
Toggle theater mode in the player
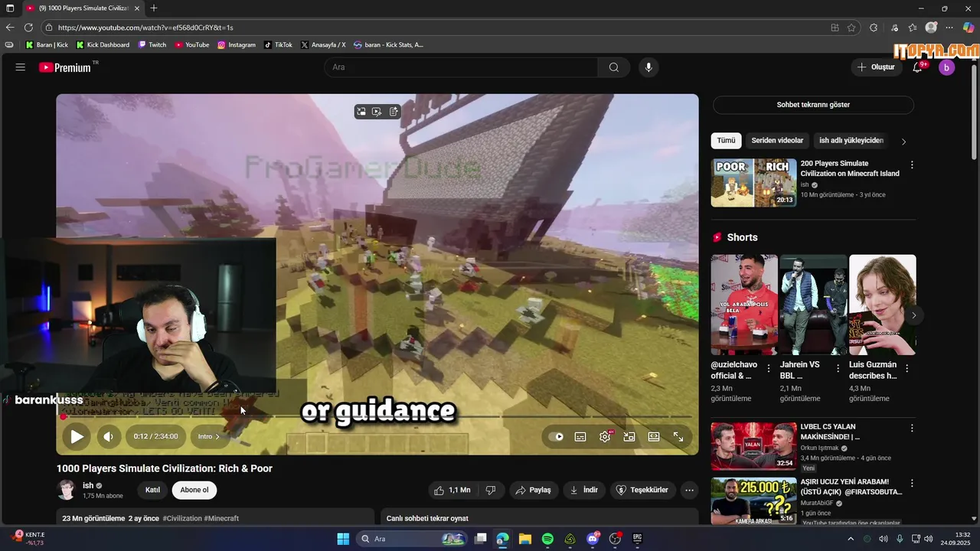pos(654,437)
